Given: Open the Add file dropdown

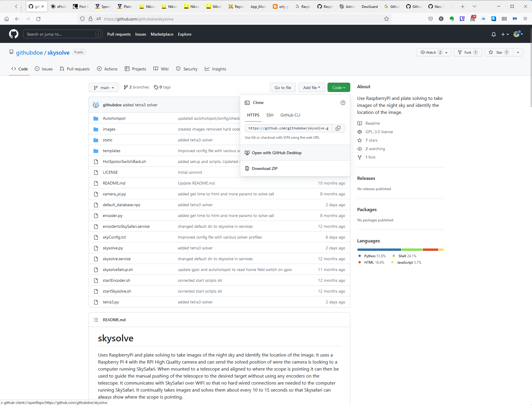Looking at the screenshot, I should tap(311, 87).
